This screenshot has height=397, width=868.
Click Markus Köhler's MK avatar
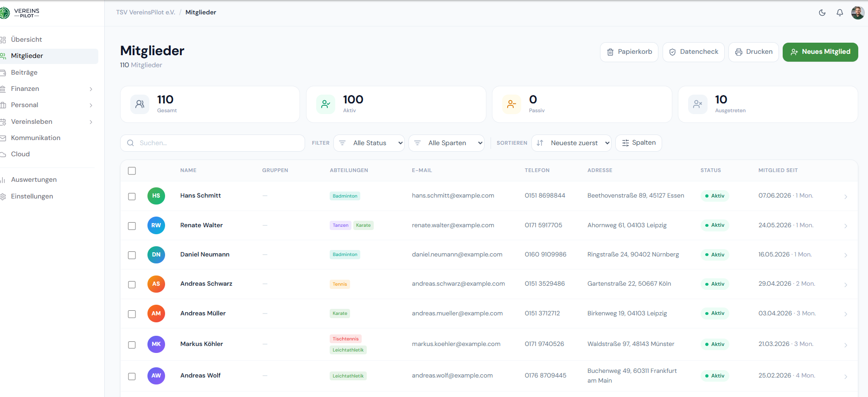tap(156, 344)
